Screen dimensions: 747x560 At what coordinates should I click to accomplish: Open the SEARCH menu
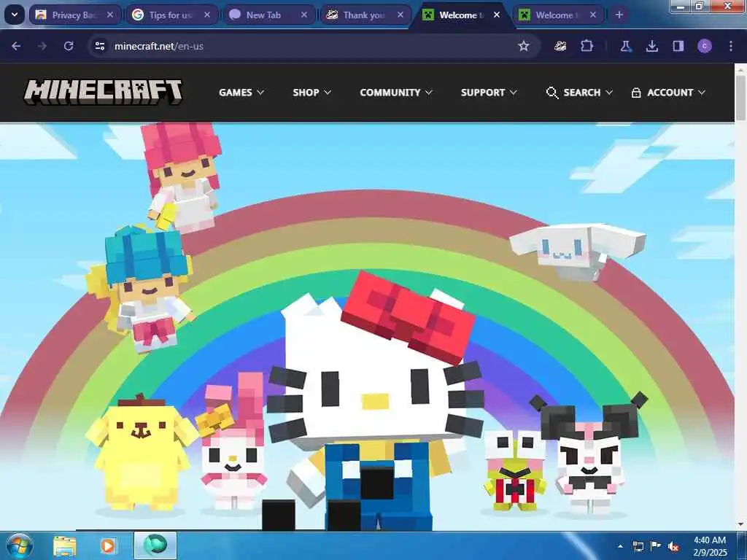[x=579, y=93]
